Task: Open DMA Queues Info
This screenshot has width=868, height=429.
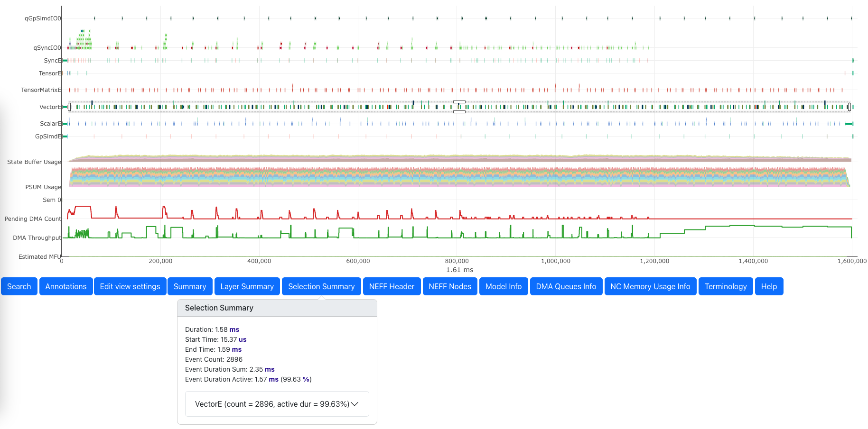Action: point(566,286)
